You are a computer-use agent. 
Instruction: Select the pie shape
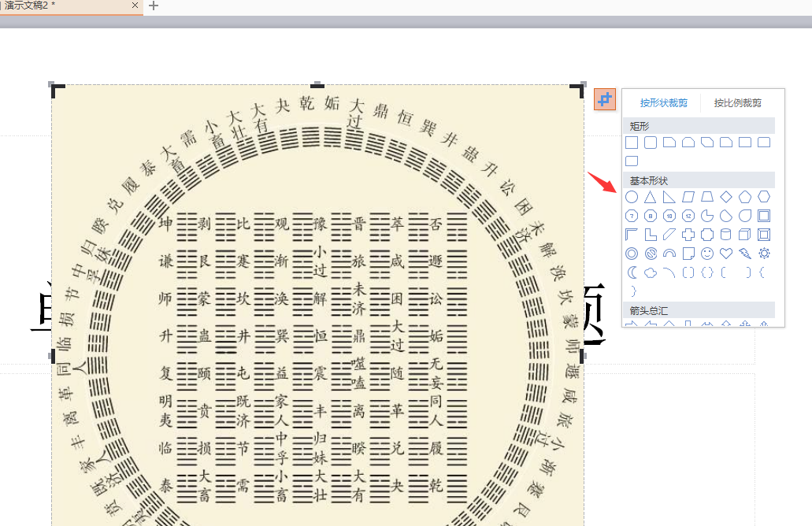pyautogui.click(x=707, y=216)
